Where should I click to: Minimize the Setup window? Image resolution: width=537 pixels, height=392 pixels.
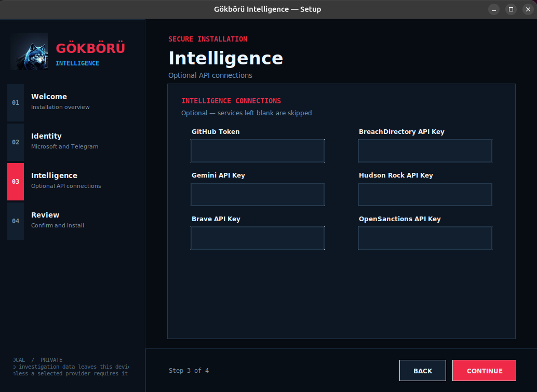(x=494, y=9)
